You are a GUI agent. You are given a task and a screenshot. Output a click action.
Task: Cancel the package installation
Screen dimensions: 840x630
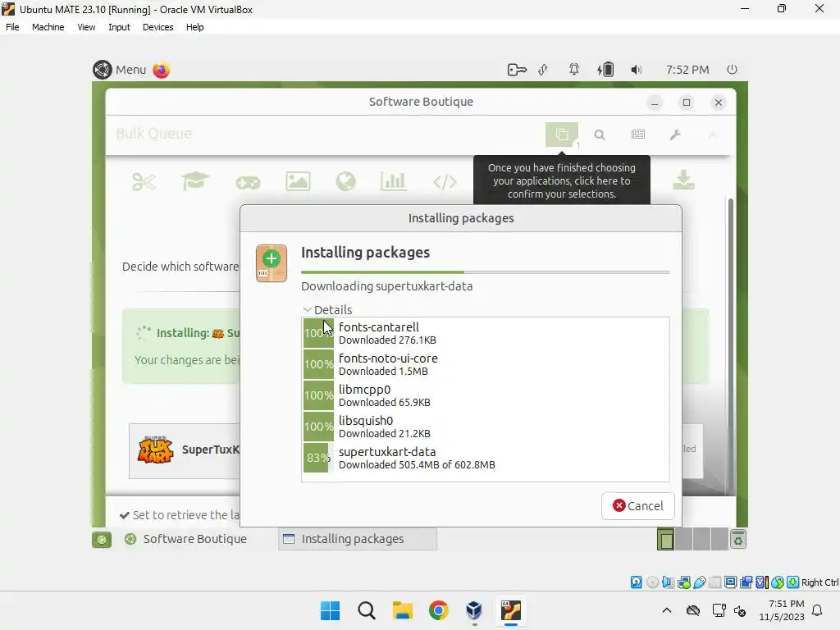tap(637, 505)
